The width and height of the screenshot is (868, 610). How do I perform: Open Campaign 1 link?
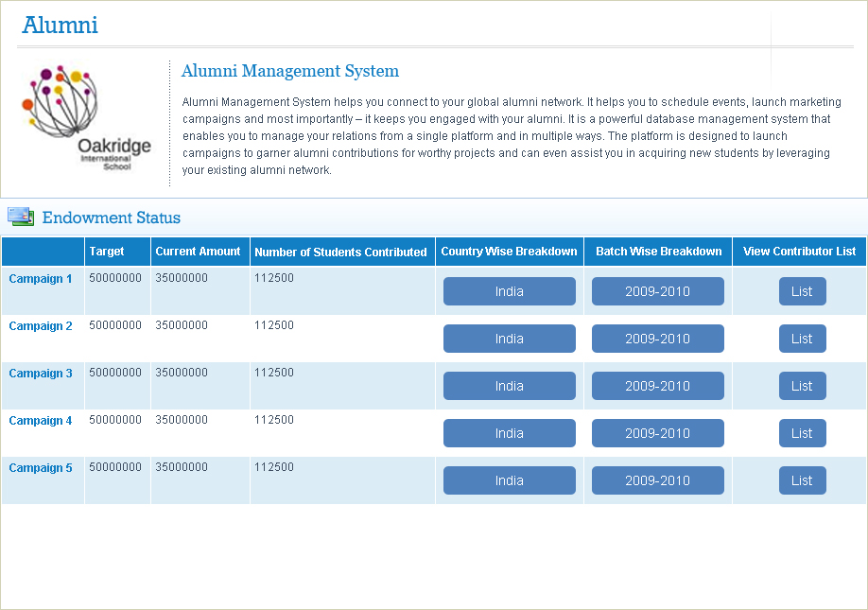point(41,279)
